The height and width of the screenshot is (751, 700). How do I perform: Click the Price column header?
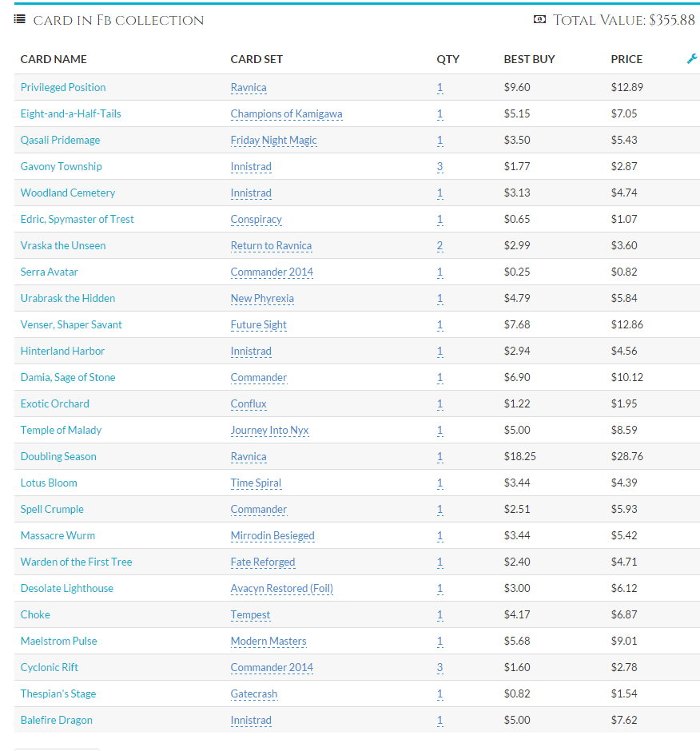626,59
